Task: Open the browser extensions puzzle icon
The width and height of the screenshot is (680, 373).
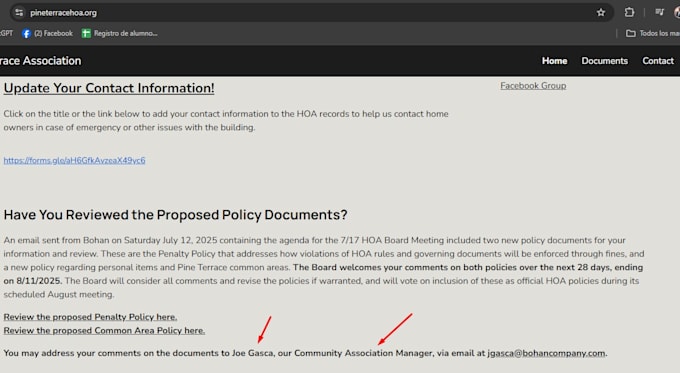Action: click(629, 13)
